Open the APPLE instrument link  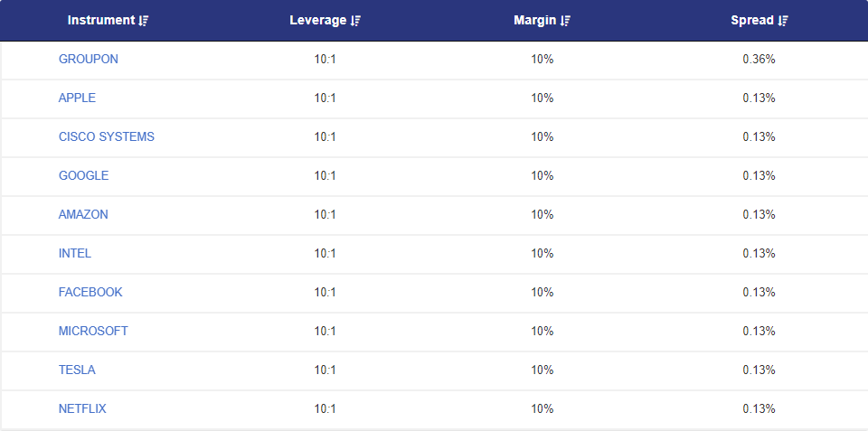[x=77, y=98]
